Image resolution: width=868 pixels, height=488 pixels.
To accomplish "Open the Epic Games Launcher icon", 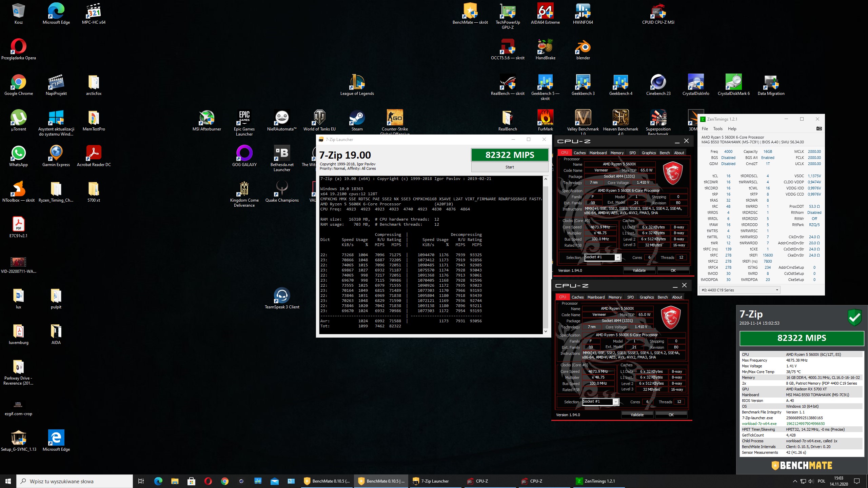I will (244, 123).
